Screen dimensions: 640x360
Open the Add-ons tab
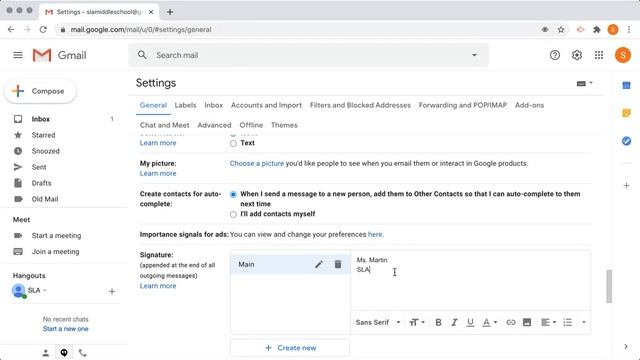(529, 105)
